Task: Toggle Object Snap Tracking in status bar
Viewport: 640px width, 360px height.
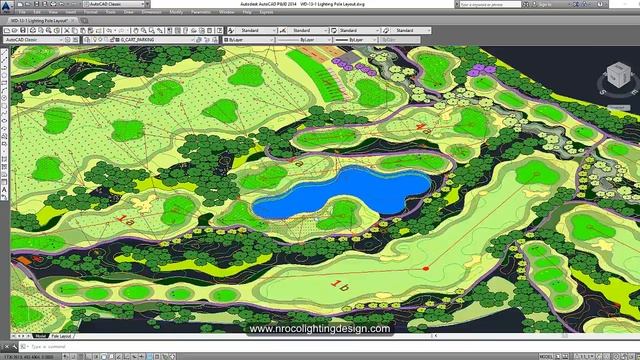Action: click(119, 356)
